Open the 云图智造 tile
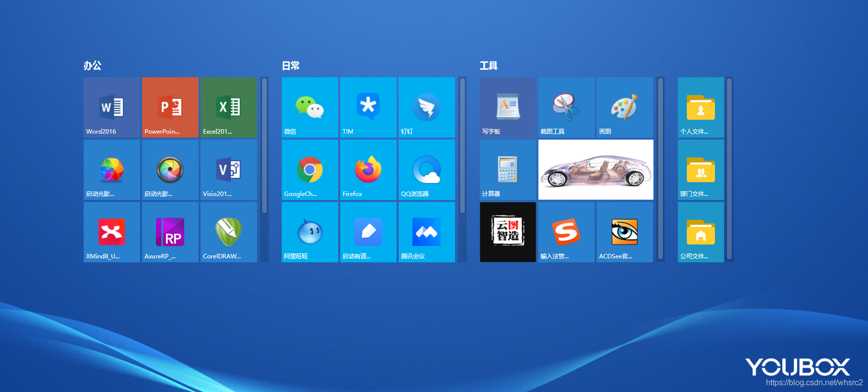The image size is (868, 392). [508, 232]
